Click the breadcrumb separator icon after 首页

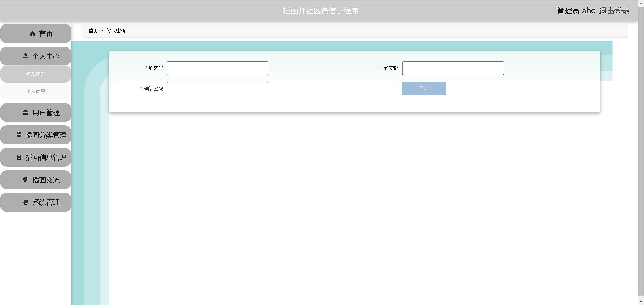coord(102,31)
